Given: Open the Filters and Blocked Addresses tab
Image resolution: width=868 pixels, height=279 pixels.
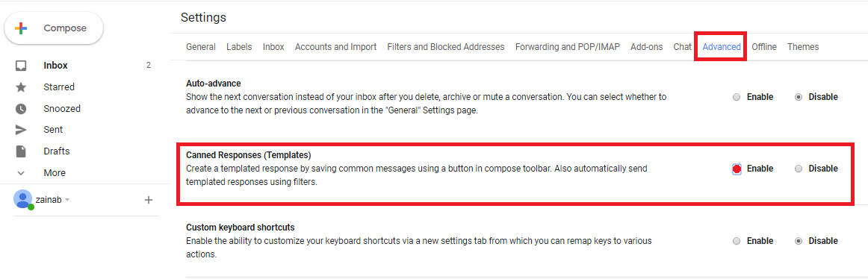Looking at the screenshot, I should (x=446, y=47).
